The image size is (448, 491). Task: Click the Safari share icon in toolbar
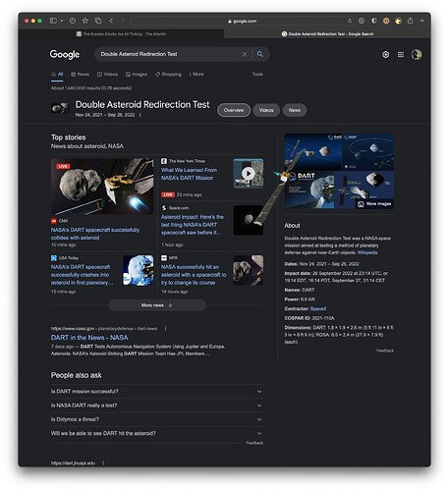point(410,21)
